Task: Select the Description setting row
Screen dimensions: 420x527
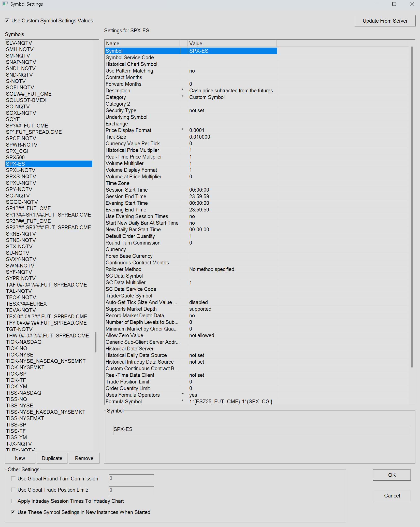Action: (x=191, y=91)
